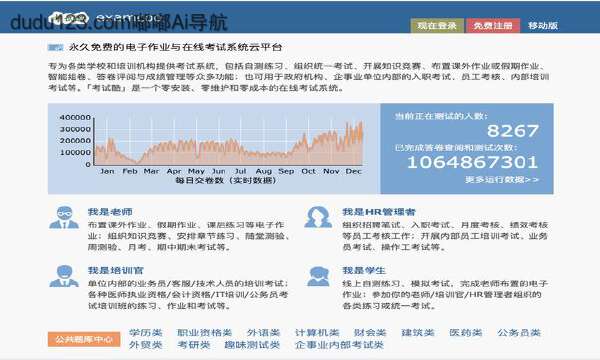Click the HR manager avatar icon

[x=318, y=217]
